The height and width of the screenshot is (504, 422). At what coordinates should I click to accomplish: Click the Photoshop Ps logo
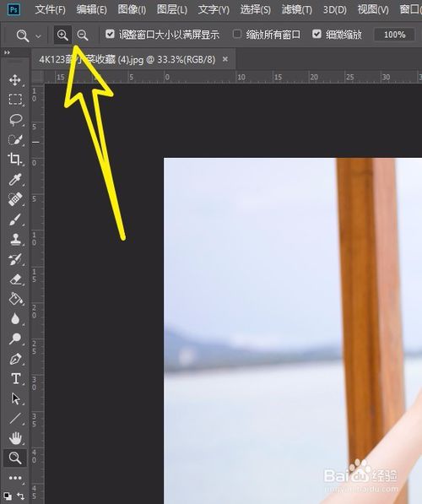tap(14, 9)
